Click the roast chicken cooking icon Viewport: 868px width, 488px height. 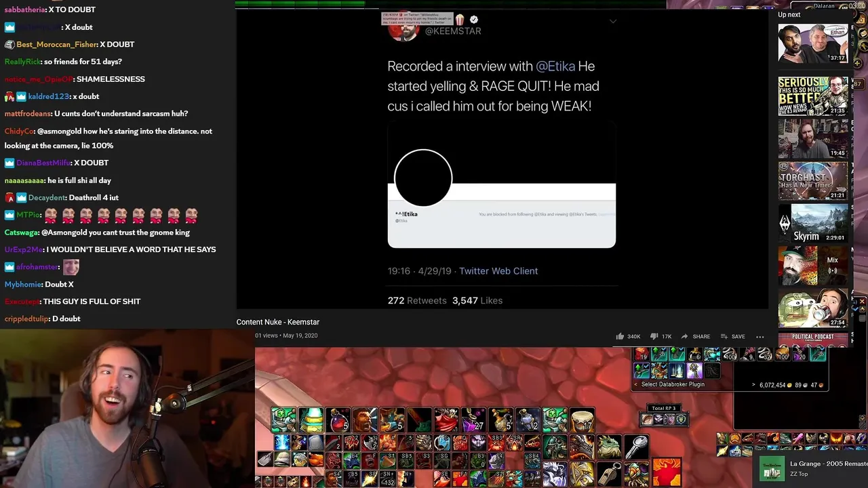tap(316, 460)
